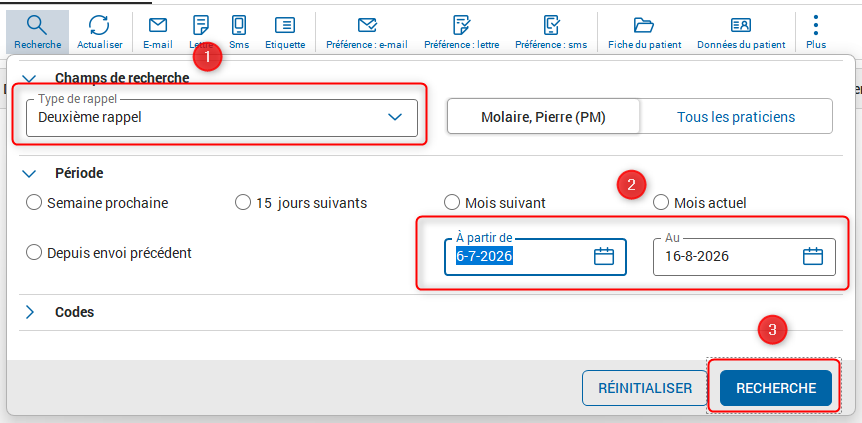Refresh list with Actualiser icon

click(100, 25)
